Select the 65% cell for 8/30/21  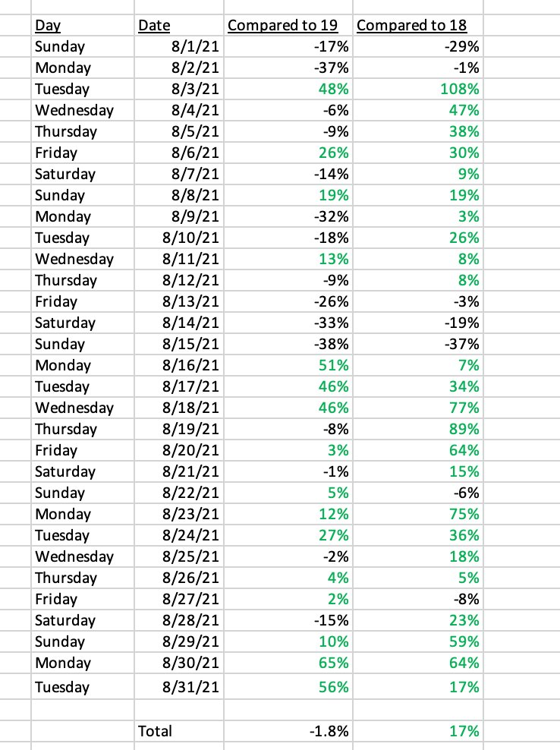tap(288, 663)
